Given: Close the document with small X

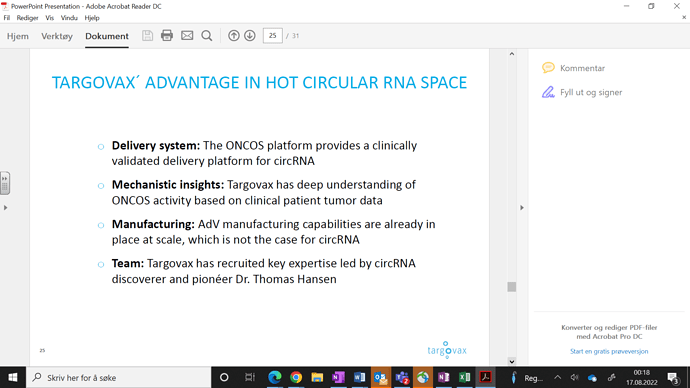Looking at the screenshot, I should (684, 18).
